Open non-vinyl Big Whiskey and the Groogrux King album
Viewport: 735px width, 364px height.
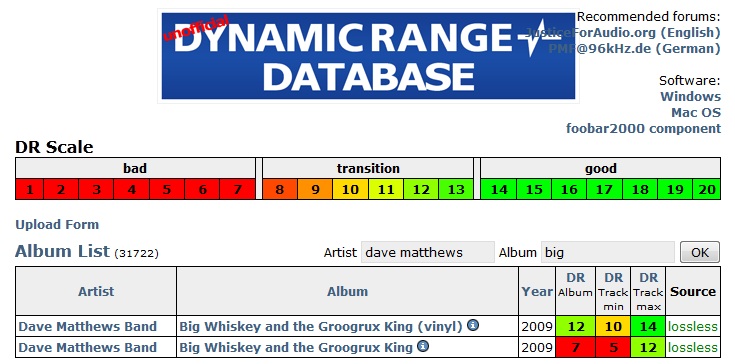[x=296, y=348]
